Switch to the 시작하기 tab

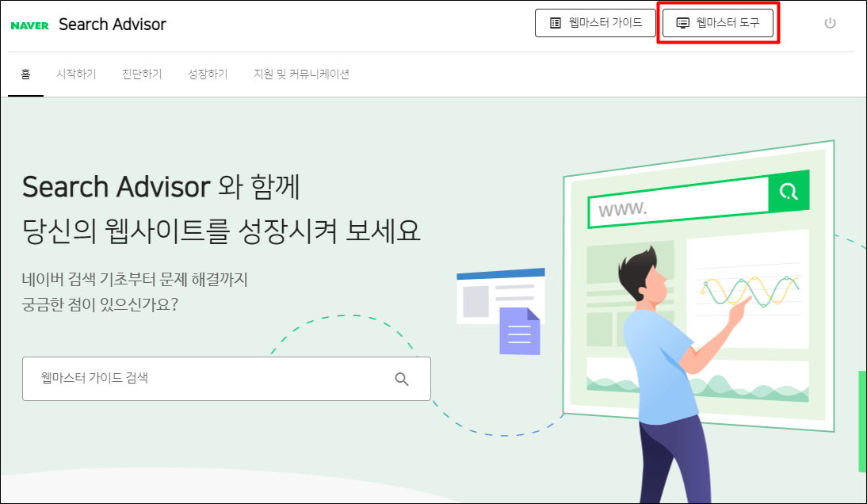76,74
